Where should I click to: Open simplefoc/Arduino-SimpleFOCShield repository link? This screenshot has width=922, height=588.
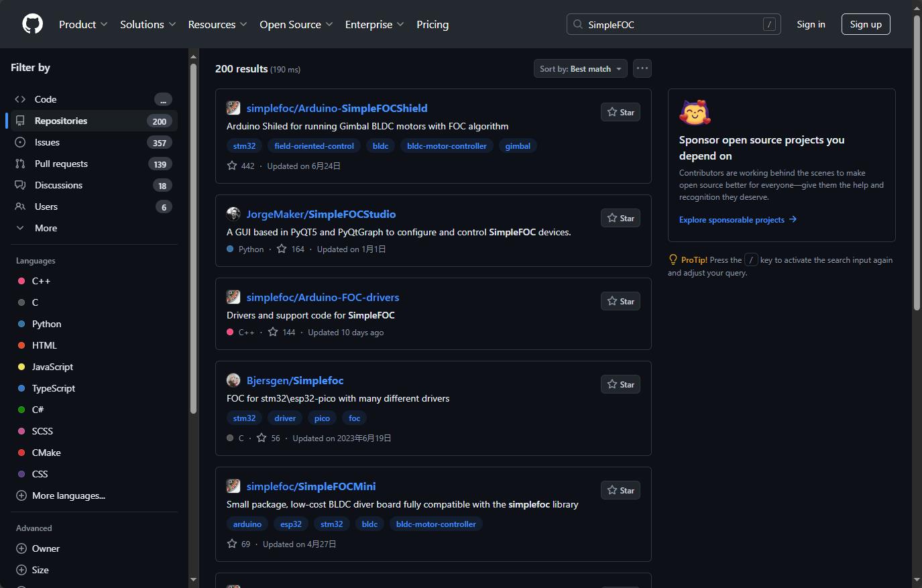click(337, 108)
